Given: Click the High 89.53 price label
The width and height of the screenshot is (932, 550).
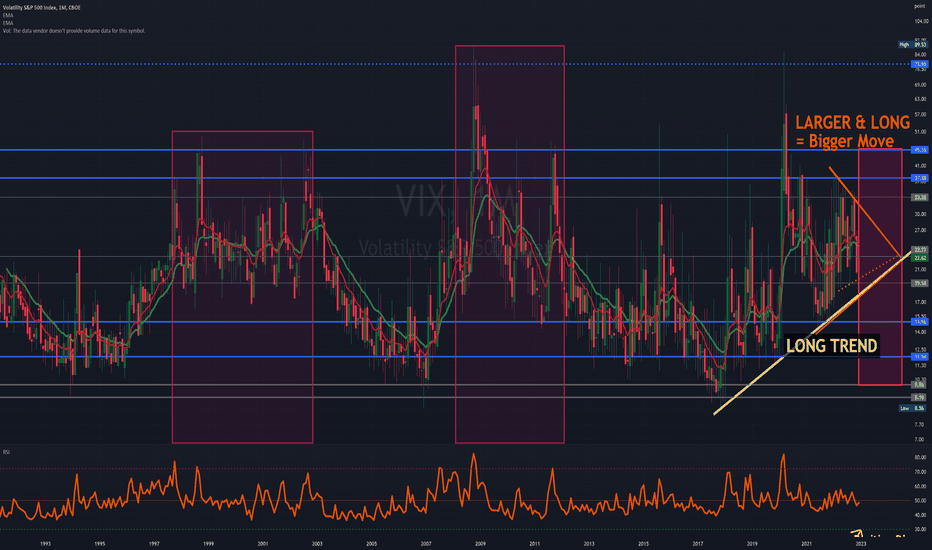Looking at the screenshot, I should (913, 45).
